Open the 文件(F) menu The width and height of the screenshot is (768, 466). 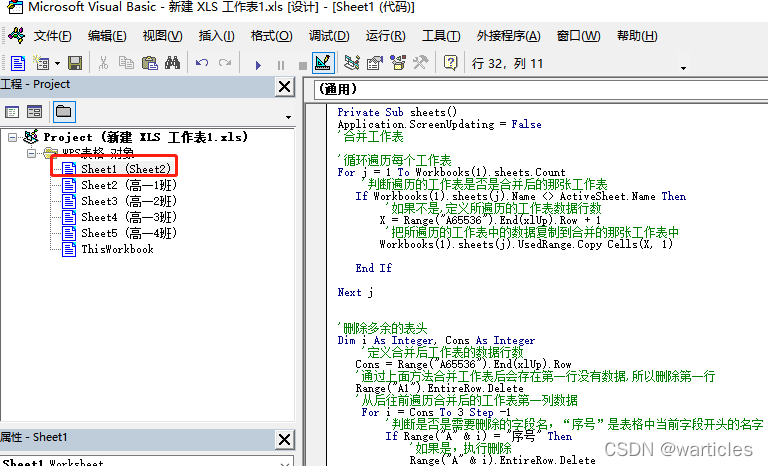(x=52, y=36)
